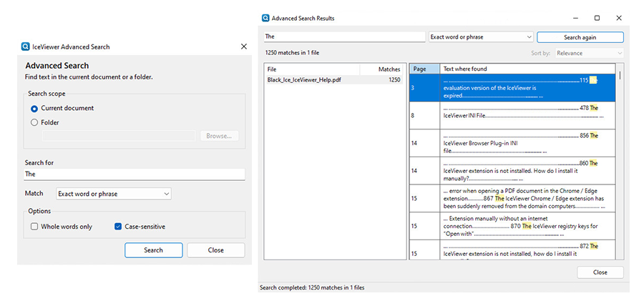Sort by the Matches column header
The height and width of the screenshot is (301, 644).
(x=381, y=69)
